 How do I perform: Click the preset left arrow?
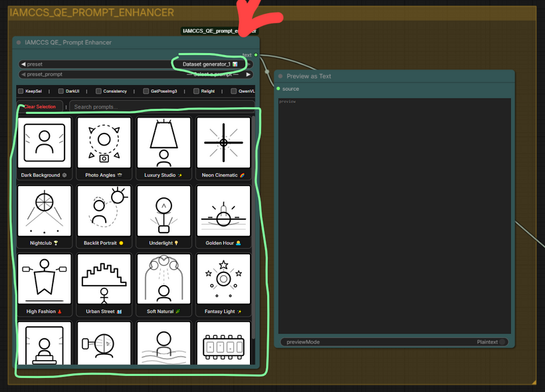coord(23,64)
